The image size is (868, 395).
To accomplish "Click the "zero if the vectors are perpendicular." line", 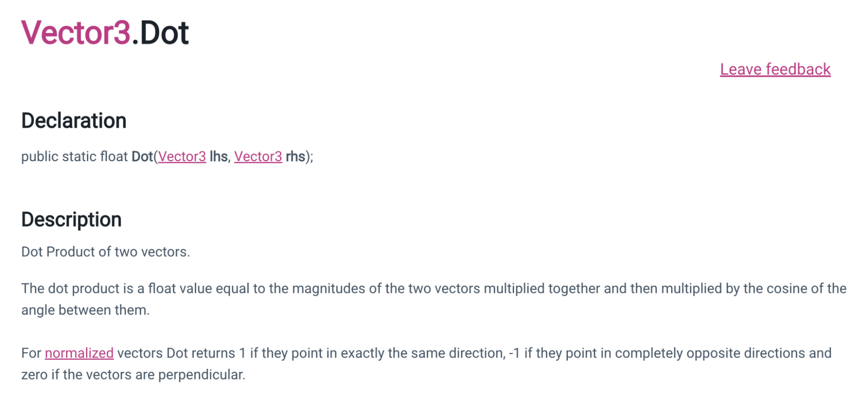I will coord(133,375).
